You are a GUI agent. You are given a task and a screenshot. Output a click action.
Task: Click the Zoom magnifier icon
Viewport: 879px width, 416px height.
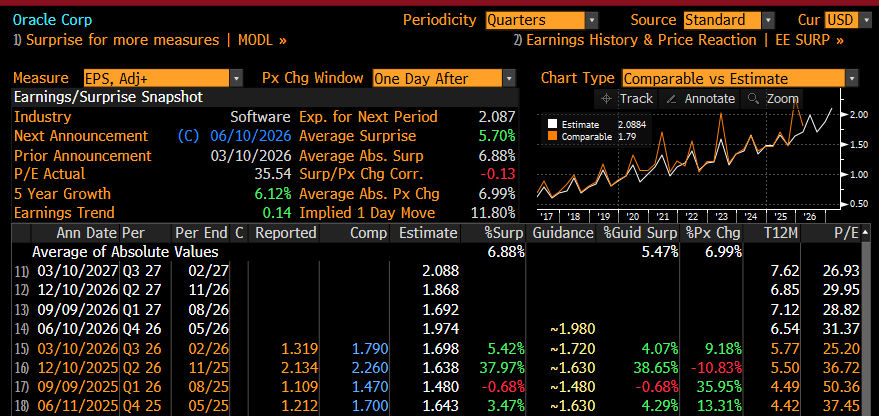point(753,99)
